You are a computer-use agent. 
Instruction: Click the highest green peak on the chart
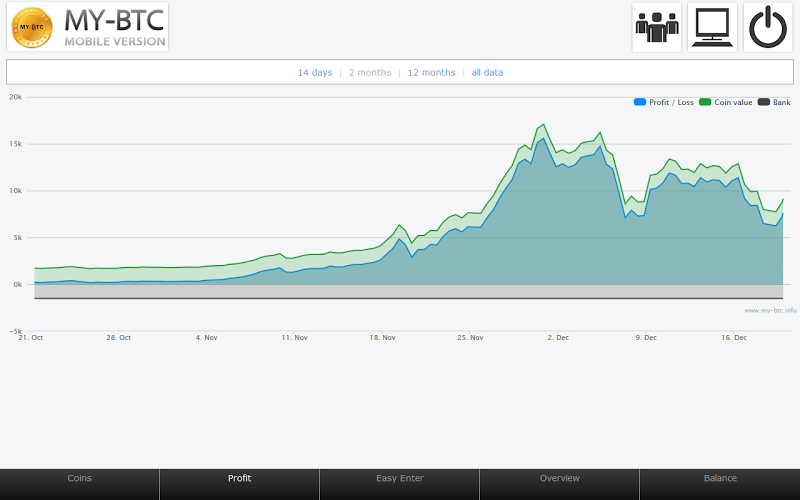click(542, 126)
